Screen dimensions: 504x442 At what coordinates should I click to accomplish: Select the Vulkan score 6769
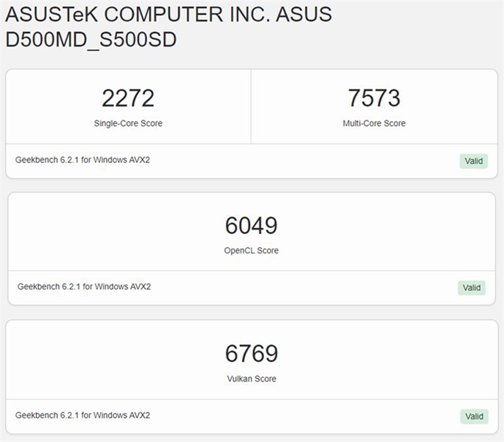252,353
